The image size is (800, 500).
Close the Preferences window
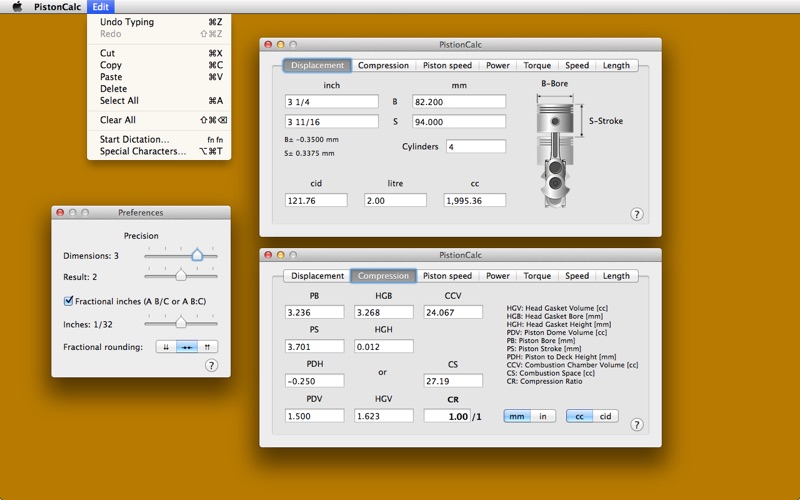[x=60, y=212]
